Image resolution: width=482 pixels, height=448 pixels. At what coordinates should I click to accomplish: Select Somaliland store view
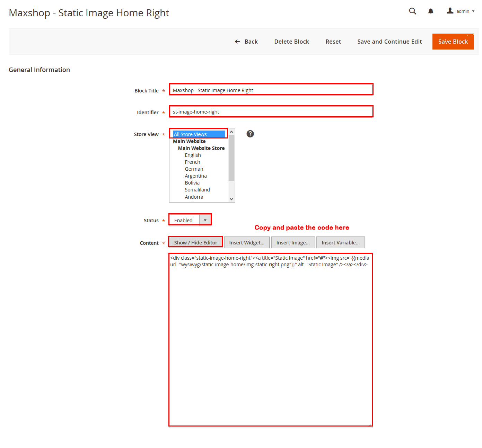click(x=197, y=190)
